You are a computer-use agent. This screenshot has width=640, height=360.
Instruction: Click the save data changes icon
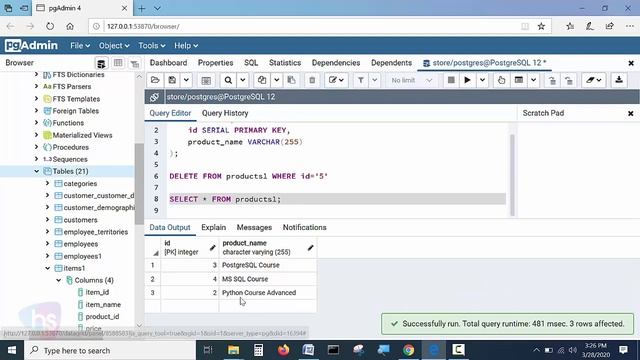[x=206, y=80]
